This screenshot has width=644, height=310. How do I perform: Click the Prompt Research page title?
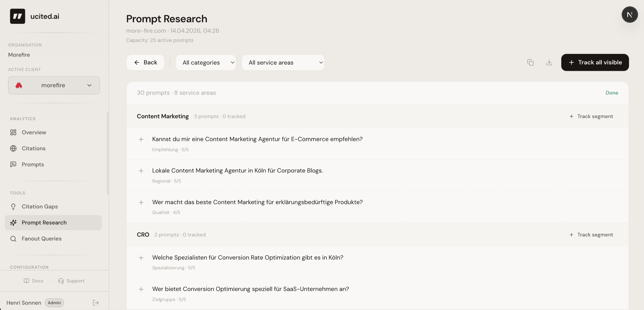[167, 19]
